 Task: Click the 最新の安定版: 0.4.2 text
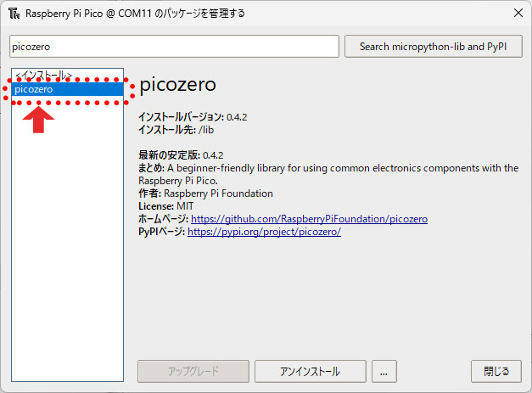pos(181,155)
